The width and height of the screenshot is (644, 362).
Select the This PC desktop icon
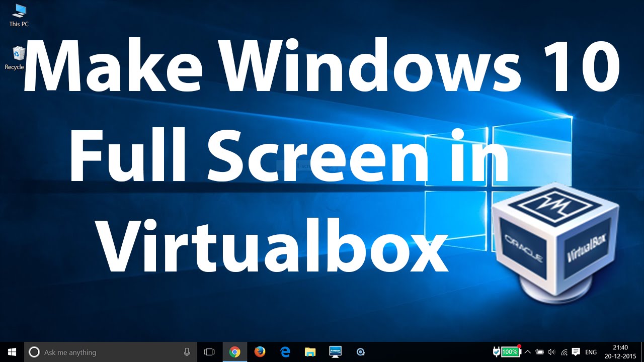pos(19,15)
